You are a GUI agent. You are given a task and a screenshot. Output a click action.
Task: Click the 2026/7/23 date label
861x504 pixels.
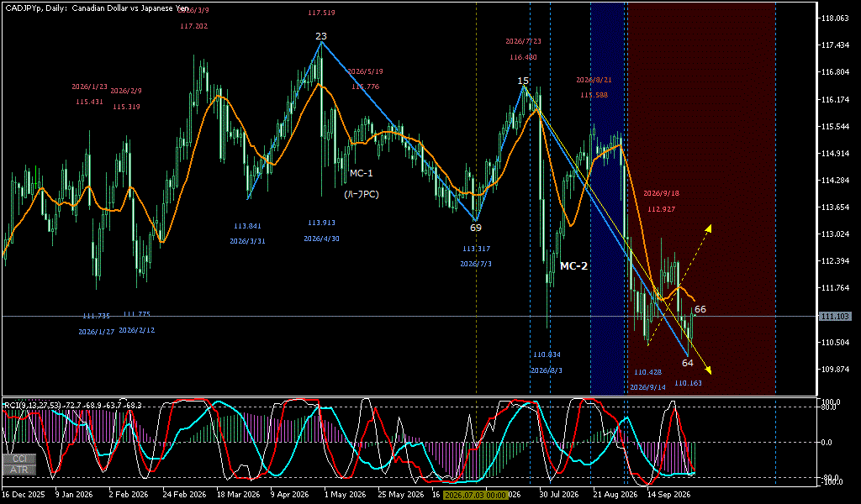pos(523,41)
